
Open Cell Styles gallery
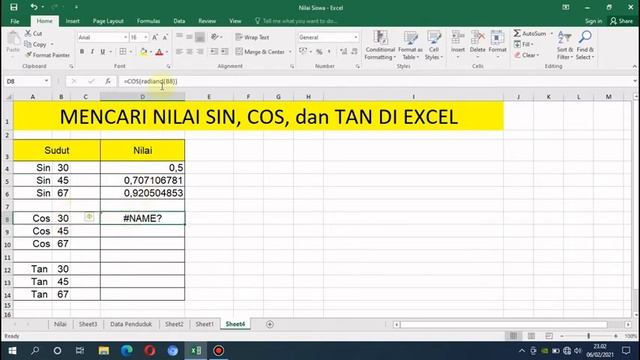pos(433,45)
